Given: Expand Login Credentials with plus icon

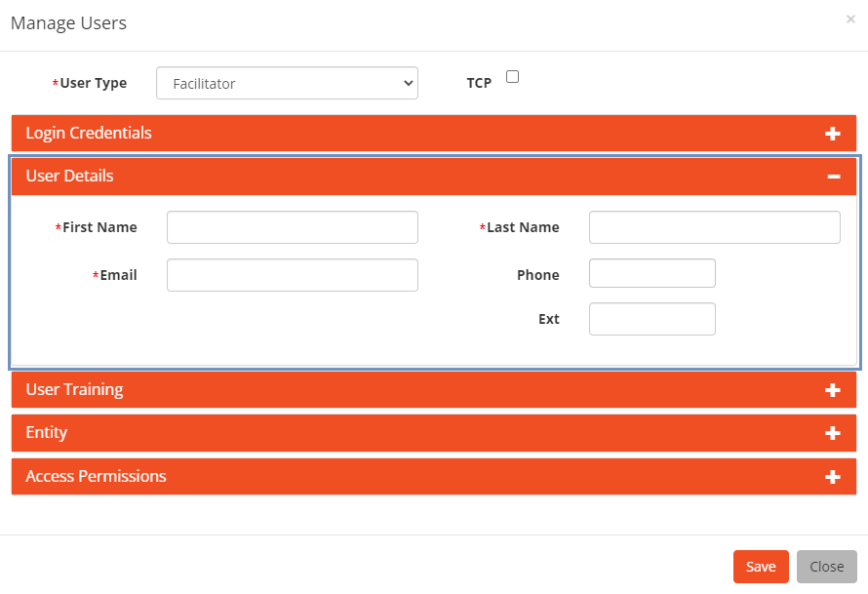Looking at the screenshot, I should 833,134.
